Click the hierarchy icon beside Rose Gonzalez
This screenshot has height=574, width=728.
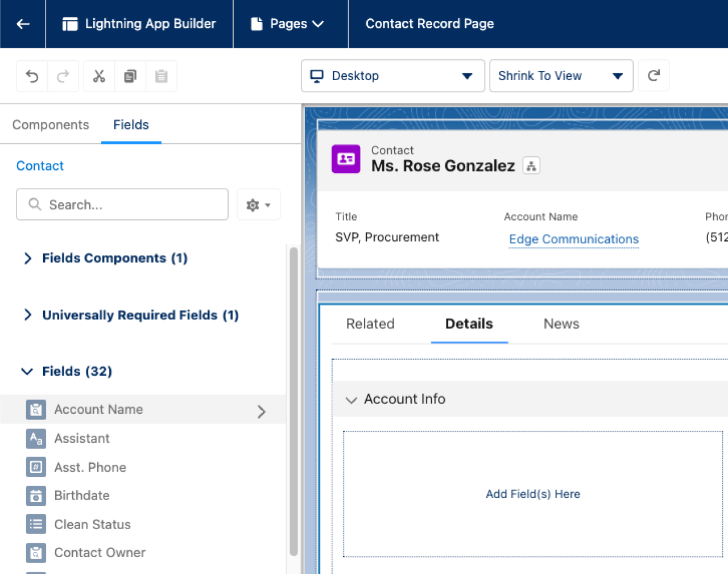coord(531,166)
